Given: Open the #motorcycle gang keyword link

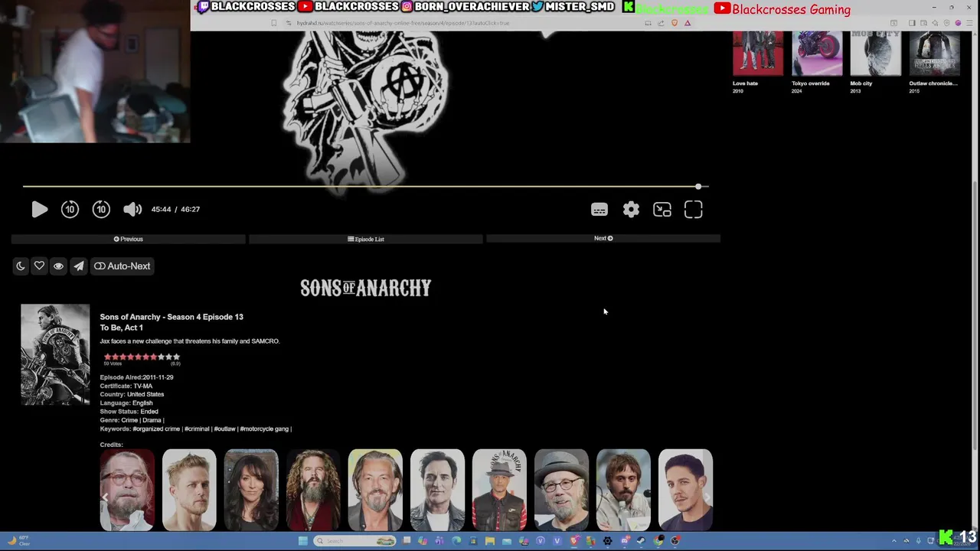Looking at the screenshot, I should point(265,429).
